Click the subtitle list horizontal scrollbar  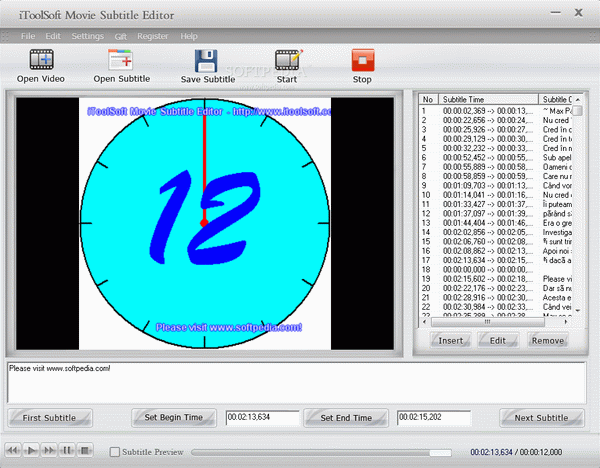488,322
